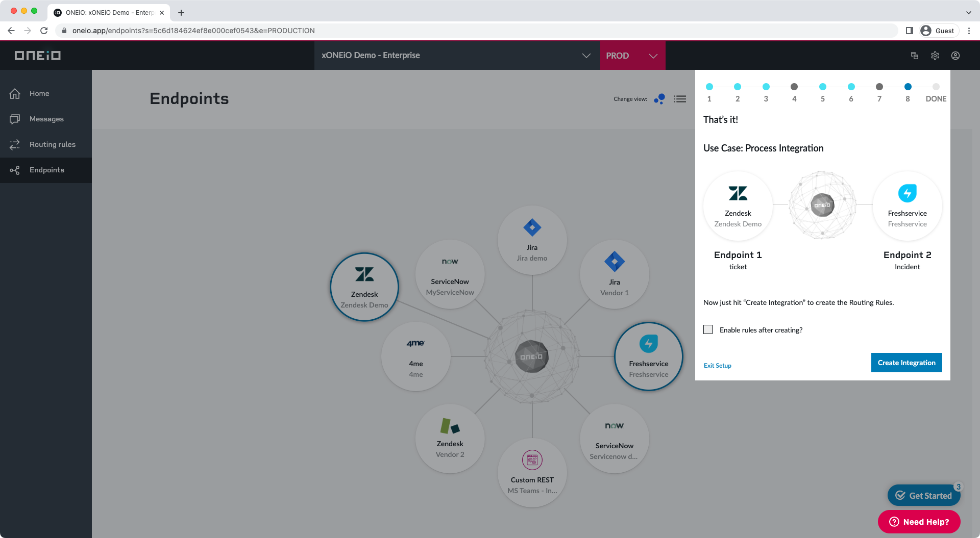The image size is (980, 538).
Task: Click the settings gear in the top bar
Action: (x=935, y=56)
